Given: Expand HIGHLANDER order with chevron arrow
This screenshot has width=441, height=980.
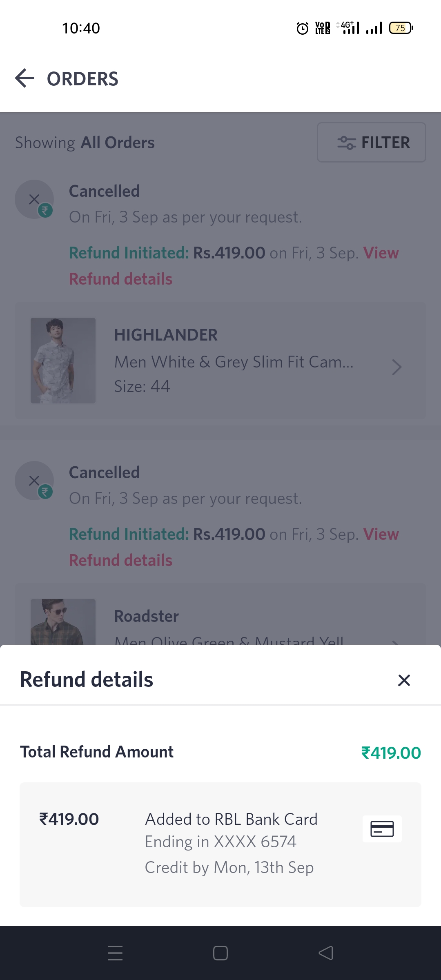Looking at the screenshot, I should pyautogui.click(x=396, y=367).
